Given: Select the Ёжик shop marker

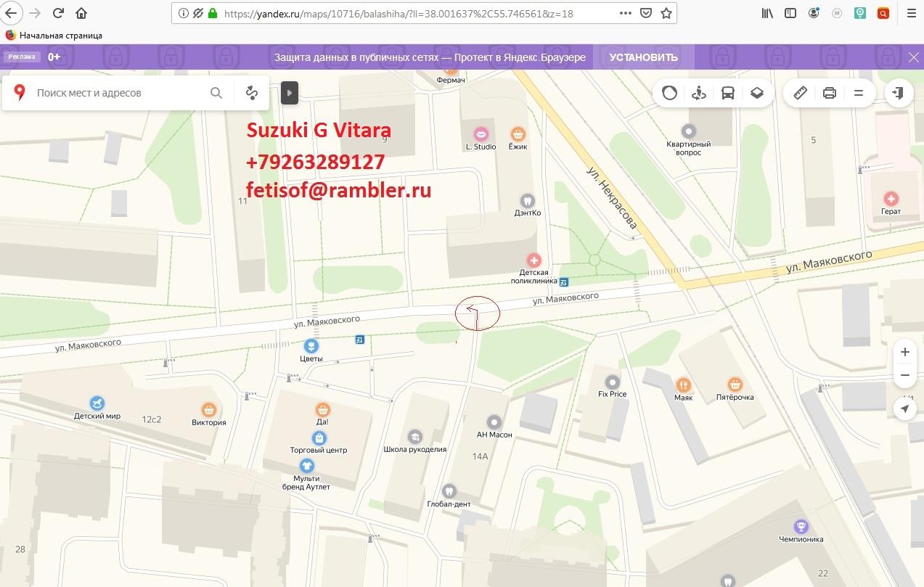Looking at the screenshot, I should tap(518, 134).
